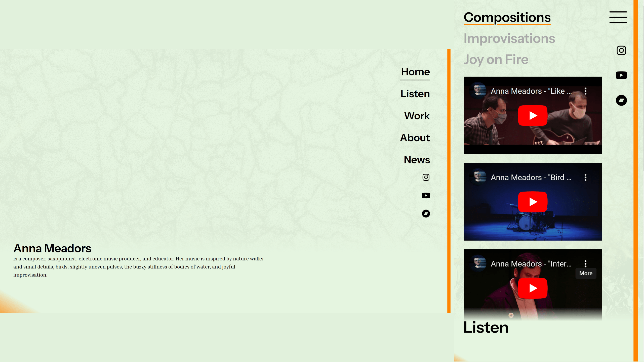Click the YouTube icon on right panel
This screenshot has height=362, width=644.
tap(621, 75)
